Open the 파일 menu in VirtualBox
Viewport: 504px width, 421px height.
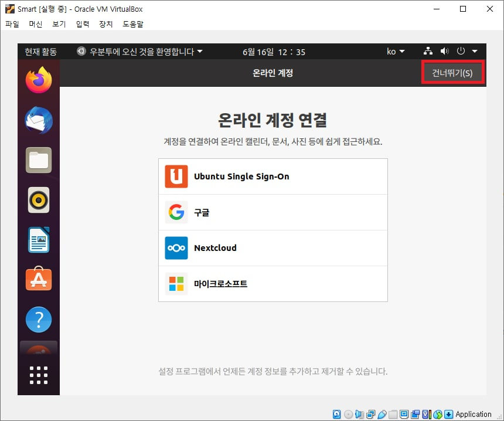[x=12, y=24]
